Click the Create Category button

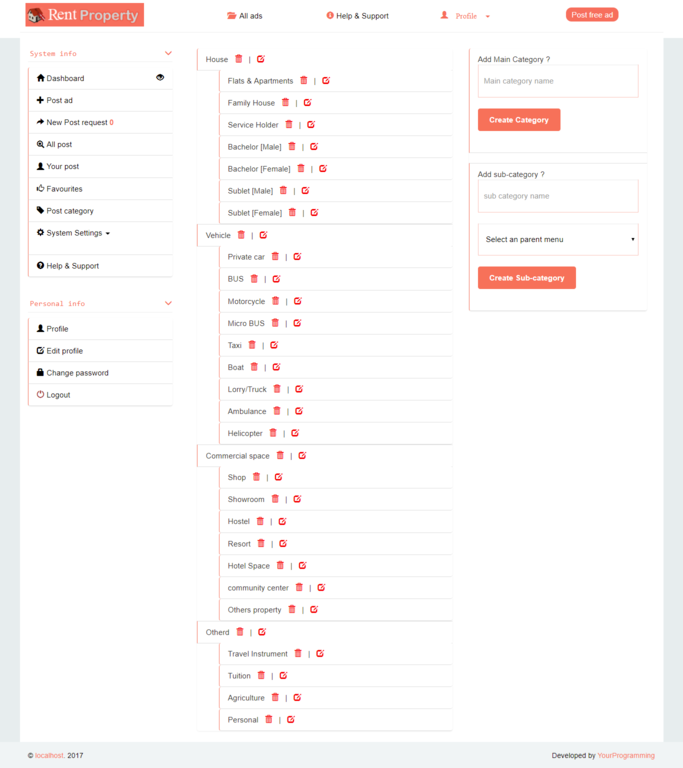(x=519, y=120)
